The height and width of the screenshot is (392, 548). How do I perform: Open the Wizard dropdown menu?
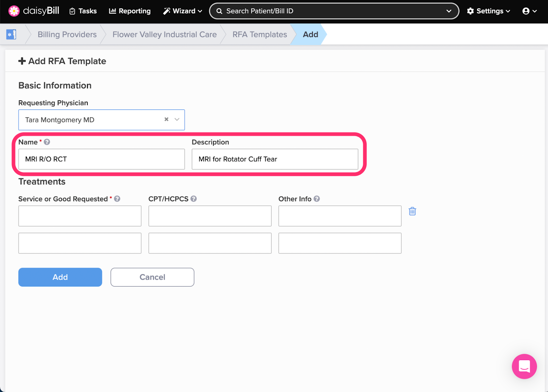click(183, 11)
